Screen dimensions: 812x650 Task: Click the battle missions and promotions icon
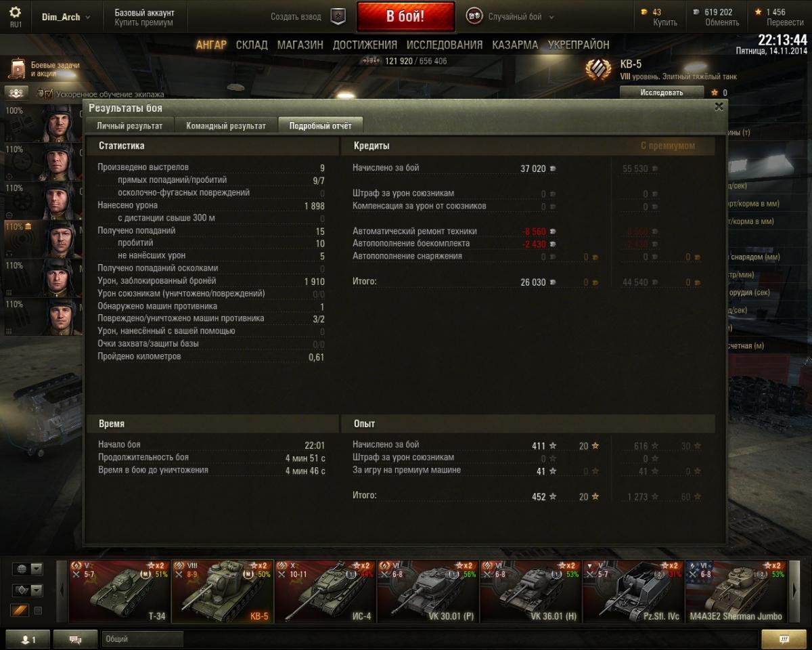18,68
